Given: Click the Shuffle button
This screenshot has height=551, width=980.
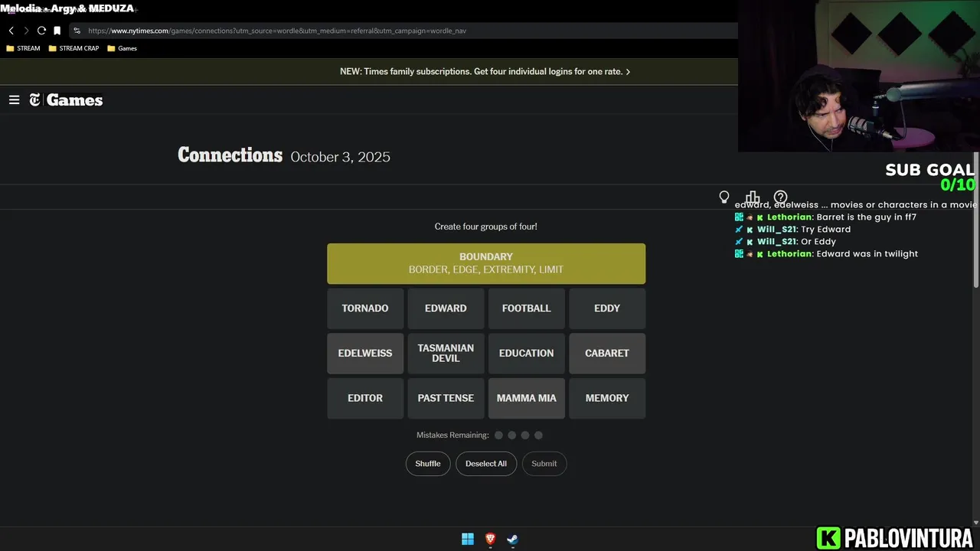Looking at the screenshot, I should [x=428, y=464].
